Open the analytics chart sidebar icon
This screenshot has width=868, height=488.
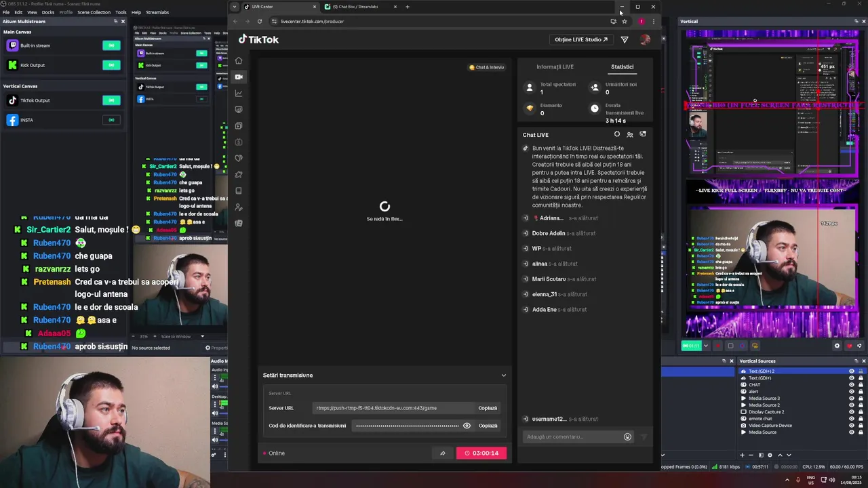[239, 93]
